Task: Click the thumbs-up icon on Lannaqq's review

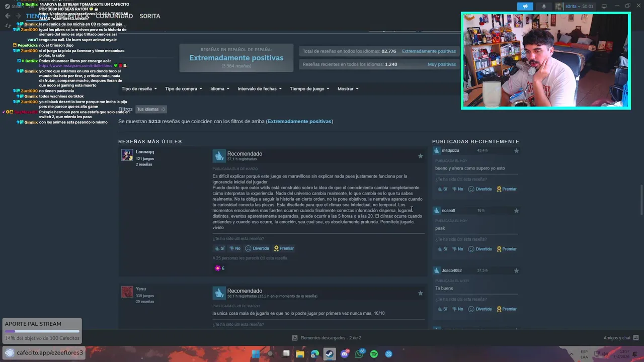Action: coord(219,155)
